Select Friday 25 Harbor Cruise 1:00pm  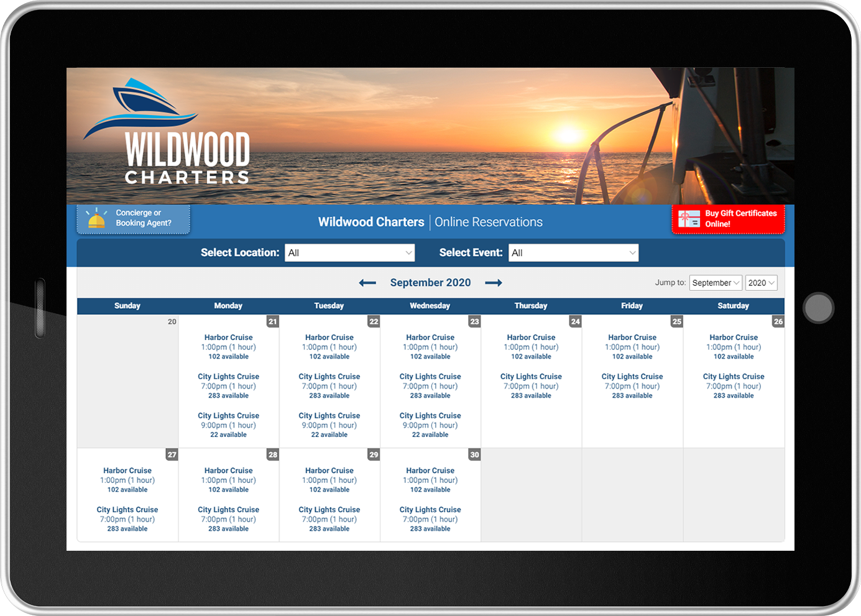click(x=632, y=347)
